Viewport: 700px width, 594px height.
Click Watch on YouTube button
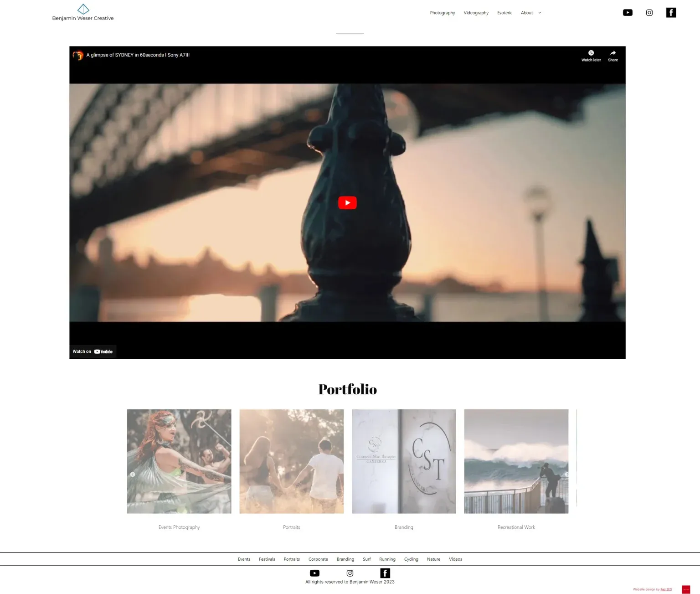coord(93,351)
